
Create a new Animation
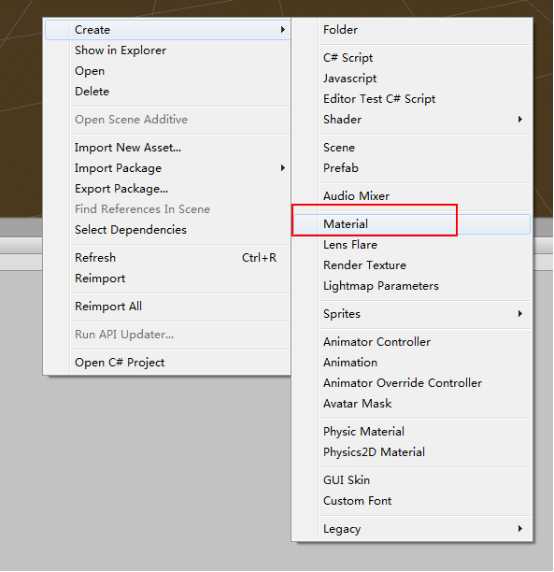pos(412,362)
